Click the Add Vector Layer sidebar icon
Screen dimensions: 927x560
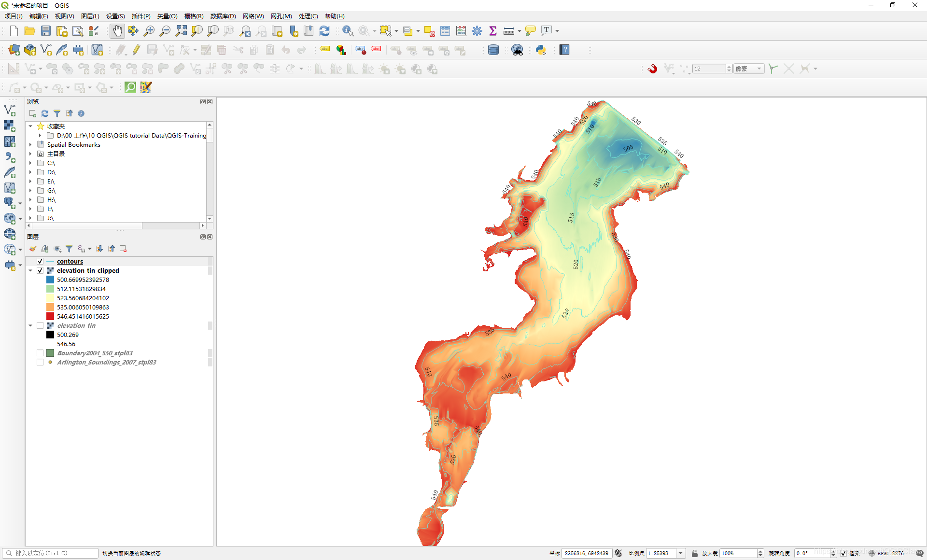pos(10,110)
